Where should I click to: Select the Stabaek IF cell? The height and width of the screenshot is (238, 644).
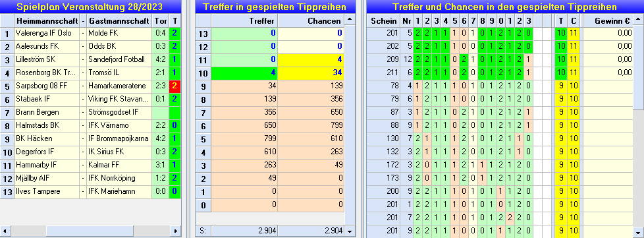(47, 100)
